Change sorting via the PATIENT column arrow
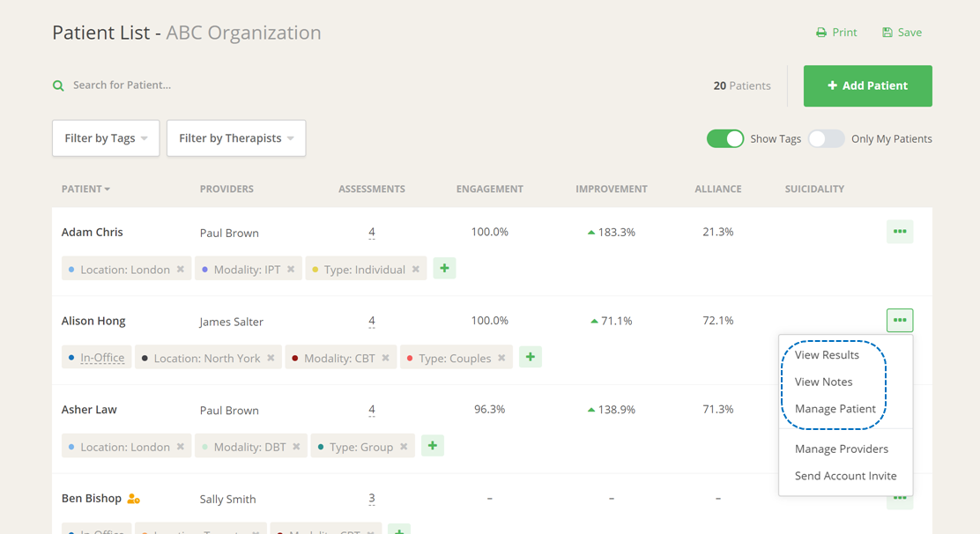Image resolution: width=980 pixels, height=534 pixels. click(x=108, y=189)
